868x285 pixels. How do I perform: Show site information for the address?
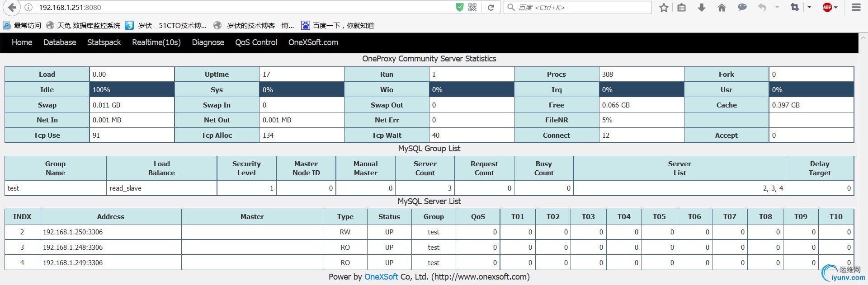pyautogui.click(x=28, y=7)
